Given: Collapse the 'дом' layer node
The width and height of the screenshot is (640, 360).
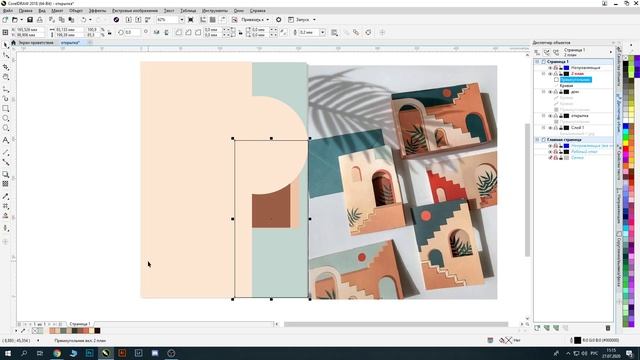Looking at the screenshot, I should pyautogui.click(x=543, y=92).
